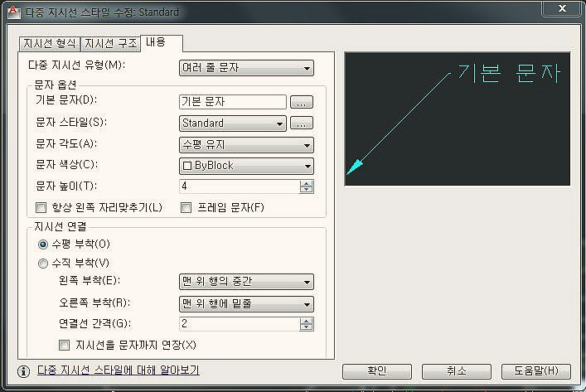
Task: Open the 왼쪽 부착 dropdown
Action: coord(246,282)
